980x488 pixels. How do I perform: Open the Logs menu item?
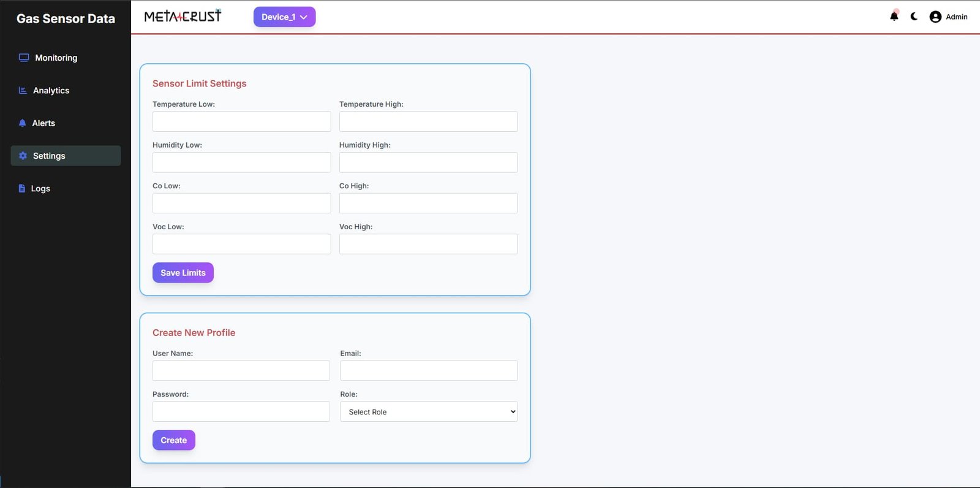(x=40, y=189)
